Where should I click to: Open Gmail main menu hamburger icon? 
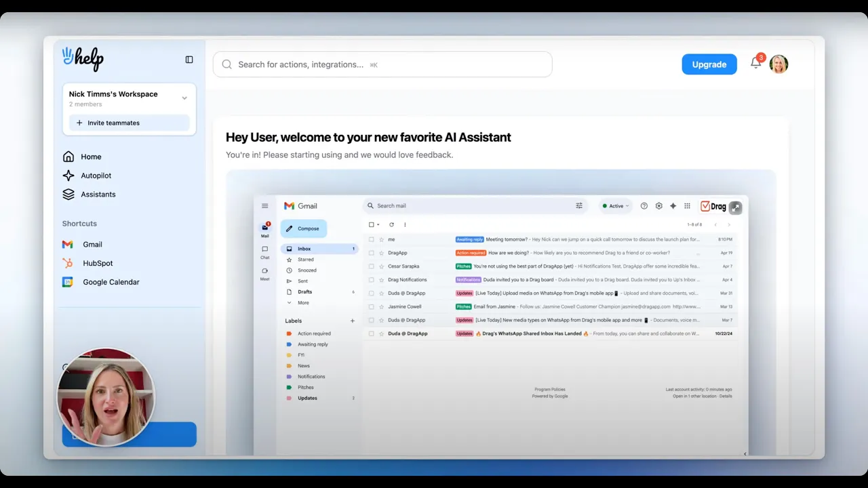tap(264, 206)
